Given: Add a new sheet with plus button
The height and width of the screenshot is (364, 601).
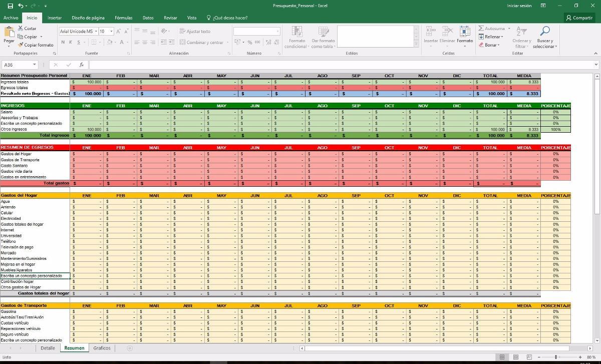Looking at the screenshot, I should pyautogui.click(x=130, y=348).
